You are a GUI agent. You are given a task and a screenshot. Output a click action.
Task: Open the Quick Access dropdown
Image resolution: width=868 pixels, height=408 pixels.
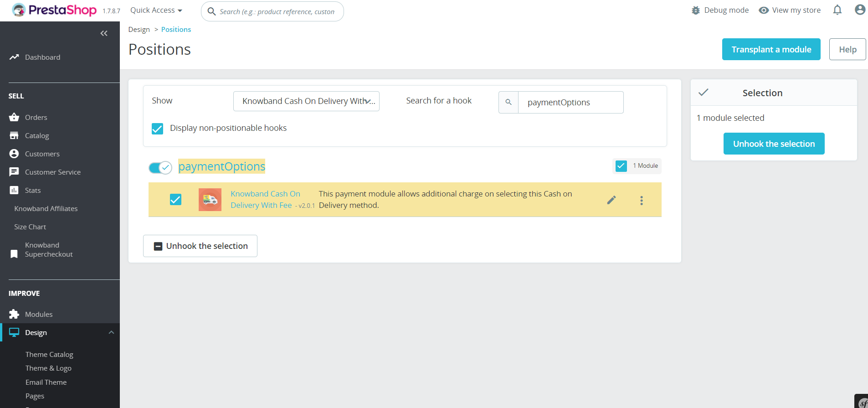(156, 10)
